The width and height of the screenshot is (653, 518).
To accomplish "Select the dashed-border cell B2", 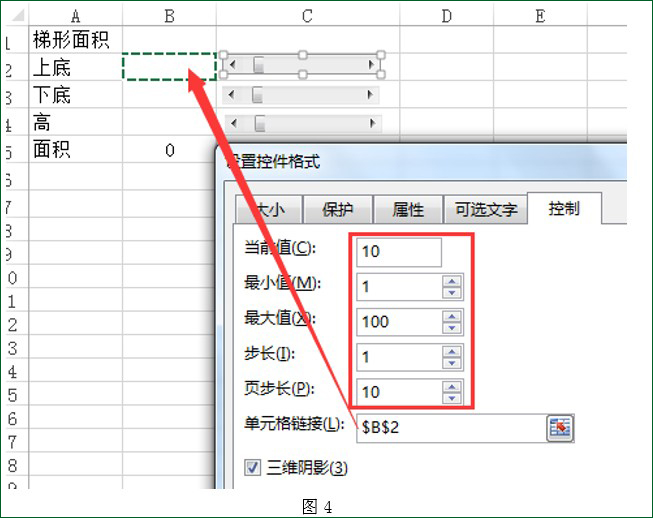I will (169, 67).
